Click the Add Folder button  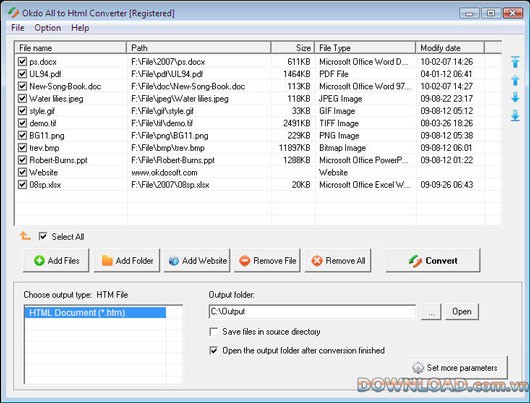(x=127, y=261)
